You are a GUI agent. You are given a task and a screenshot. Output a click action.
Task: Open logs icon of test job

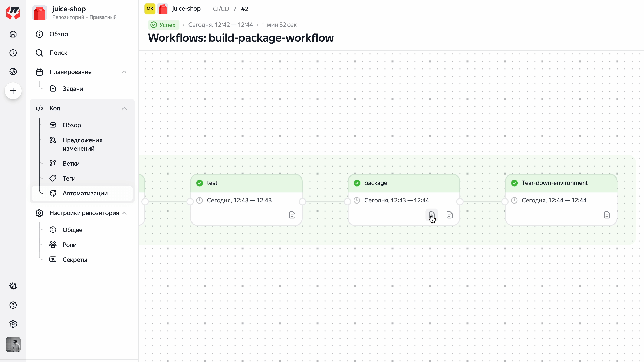point(292,215)
